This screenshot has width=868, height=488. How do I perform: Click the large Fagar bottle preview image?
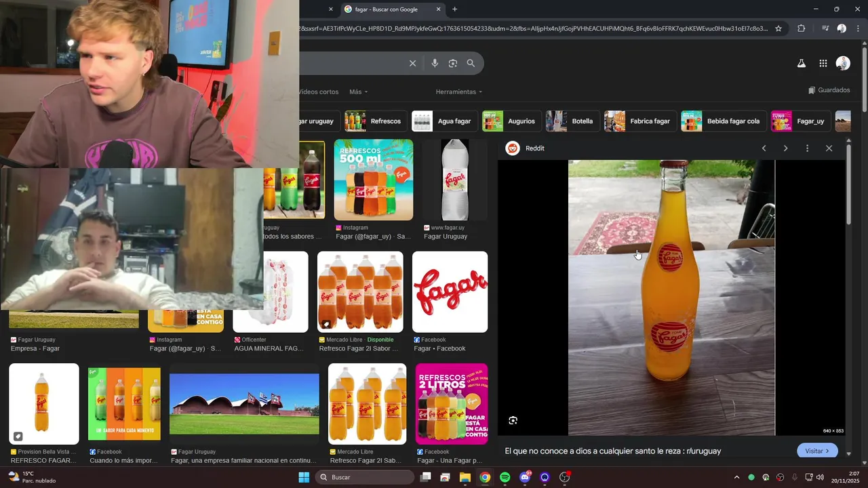pyautogui.click(x=671, y=298)
